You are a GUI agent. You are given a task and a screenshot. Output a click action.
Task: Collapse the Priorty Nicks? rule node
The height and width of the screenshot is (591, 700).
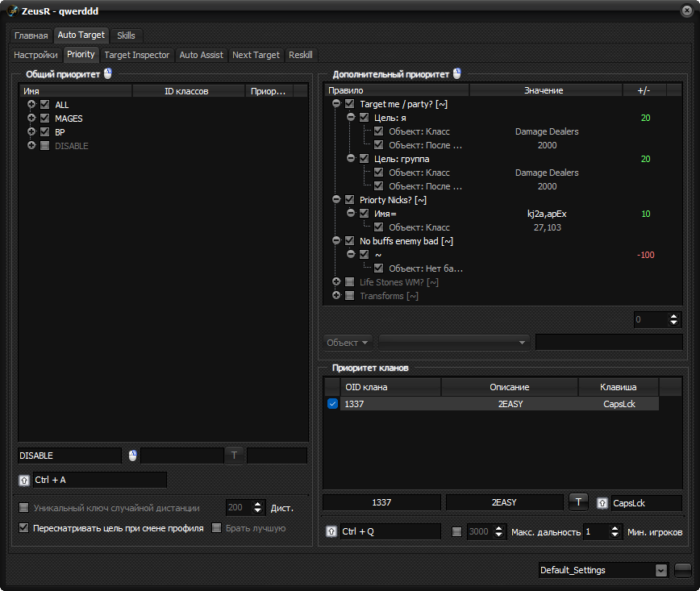click(336, 199)
